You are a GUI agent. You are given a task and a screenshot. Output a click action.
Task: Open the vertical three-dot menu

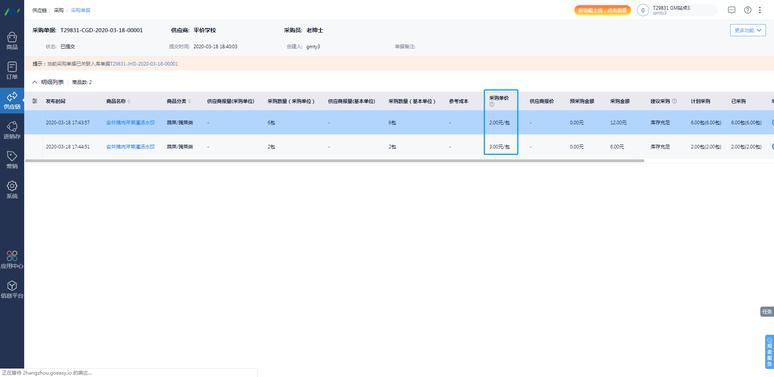click(760, 10)
